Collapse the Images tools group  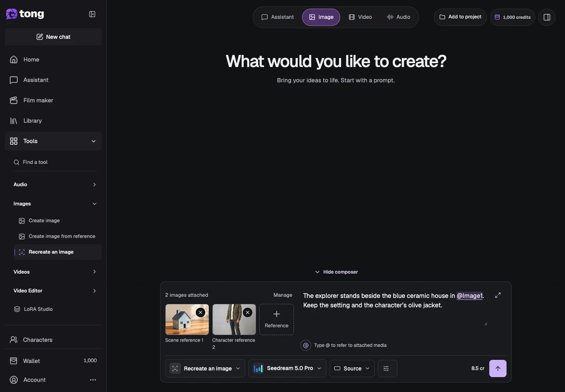[55, 204]
